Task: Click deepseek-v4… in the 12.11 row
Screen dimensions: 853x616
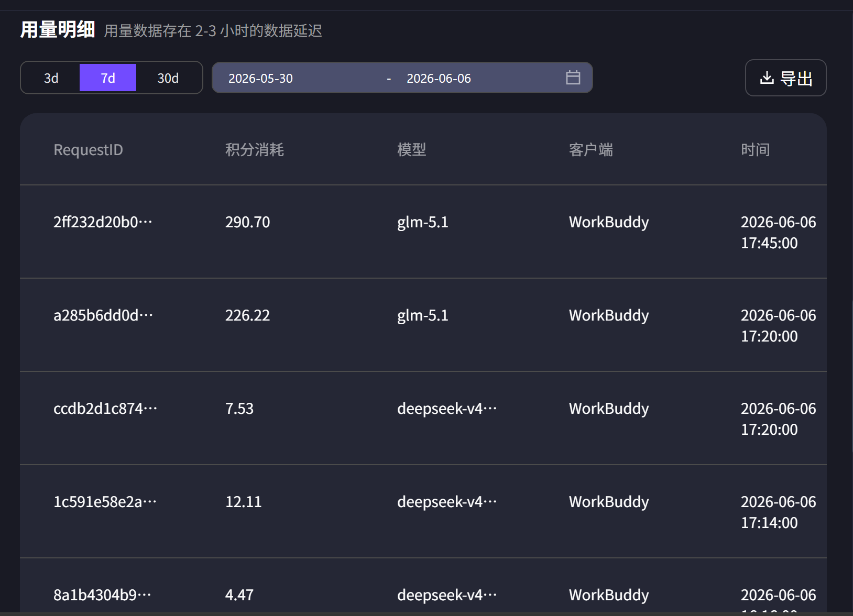Action: coord(447,502)
